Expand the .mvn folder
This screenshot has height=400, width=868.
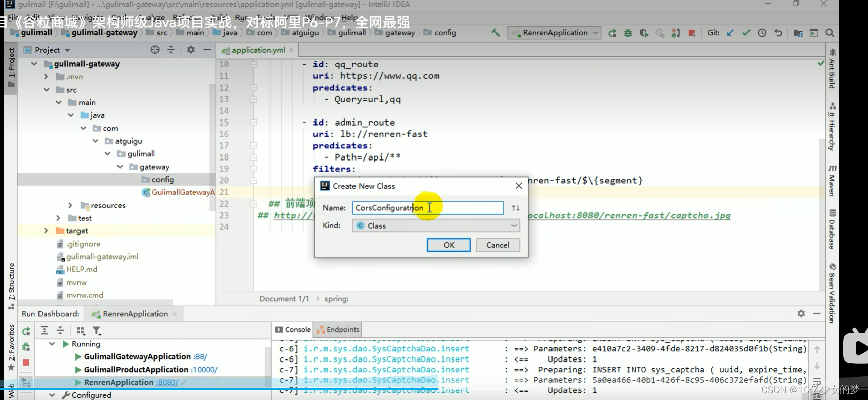click(46, 77)
